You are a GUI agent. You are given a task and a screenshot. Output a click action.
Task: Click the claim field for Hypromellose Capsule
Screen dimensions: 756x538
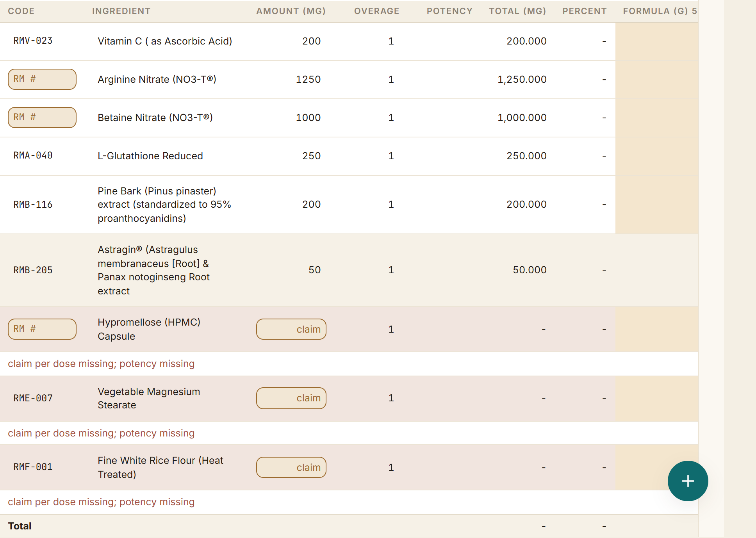[x=291, y=329]
